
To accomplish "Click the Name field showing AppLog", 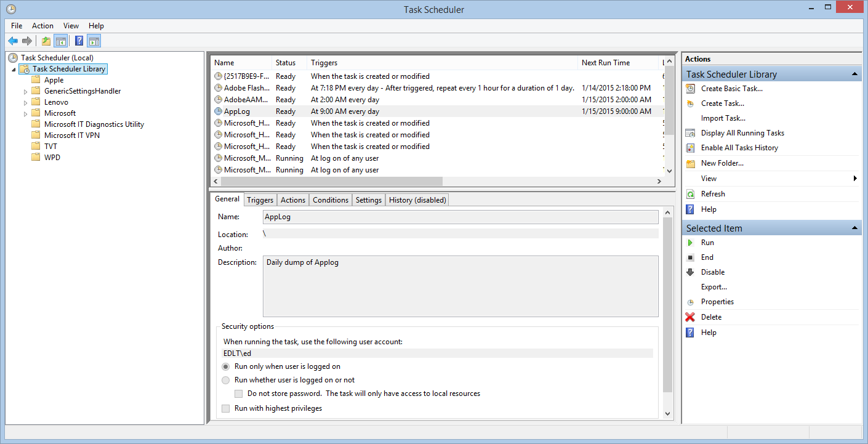I will pyautogui.click(x=460, y=217).
